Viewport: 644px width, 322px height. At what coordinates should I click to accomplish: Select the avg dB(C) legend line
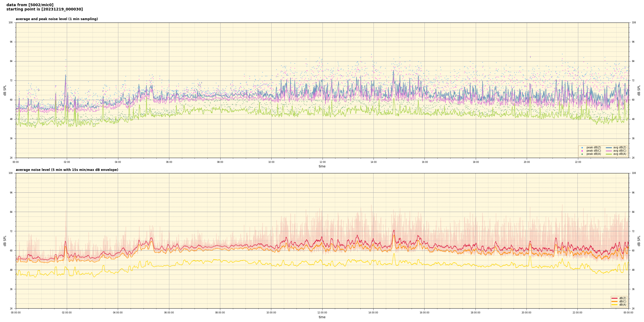pos(609,151)
